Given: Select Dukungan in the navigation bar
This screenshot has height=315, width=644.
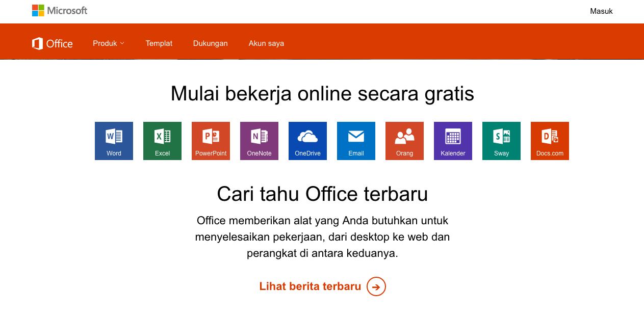Looking at the screenshot, I should 210,43.
